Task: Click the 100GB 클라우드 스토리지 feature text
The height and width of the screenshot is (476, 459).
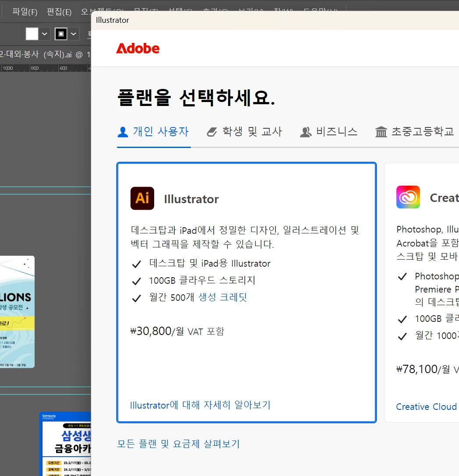Action: tap(202, 280)
